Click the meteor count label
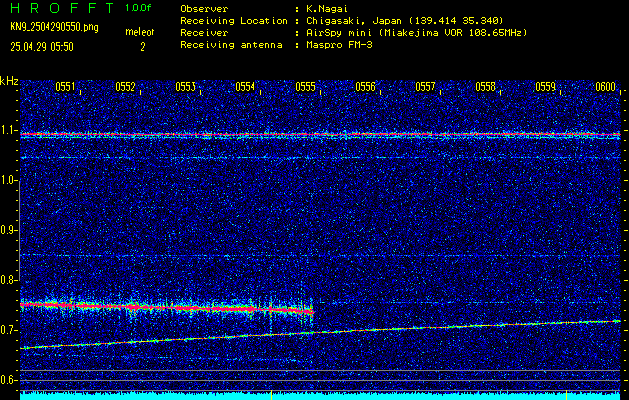The height and width of the screenshot is (400, 629). (140, 32)
